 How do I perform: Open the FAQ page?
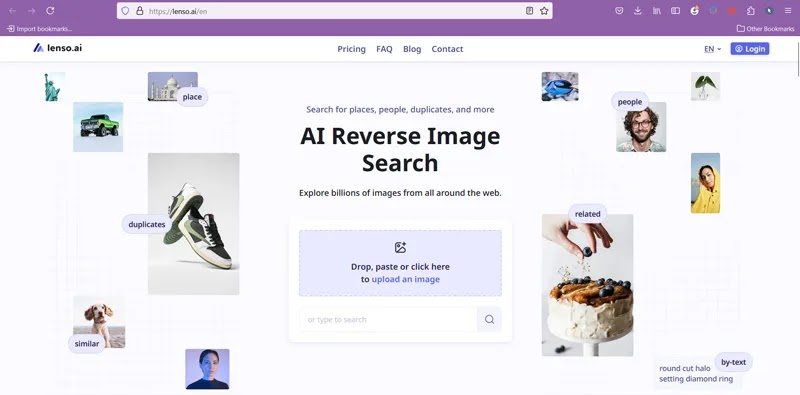coord(384,49)
